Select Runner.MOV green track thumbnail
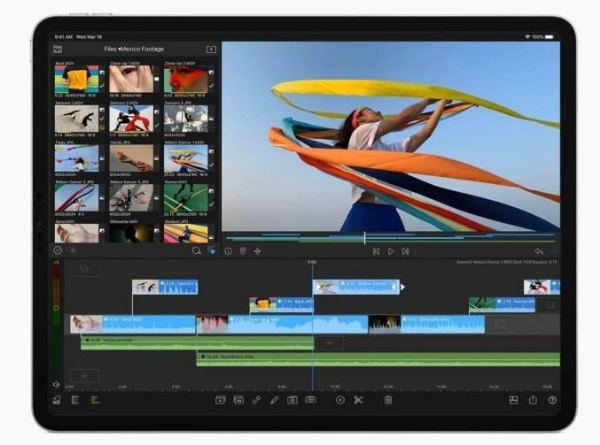 [186, 198]
